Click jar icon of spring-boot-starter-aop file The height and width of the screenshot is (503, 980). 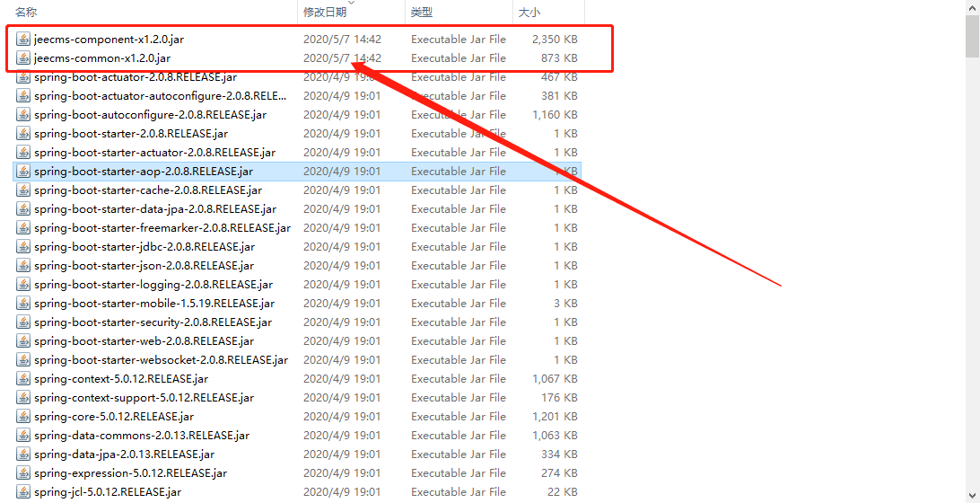coord(23,172)
